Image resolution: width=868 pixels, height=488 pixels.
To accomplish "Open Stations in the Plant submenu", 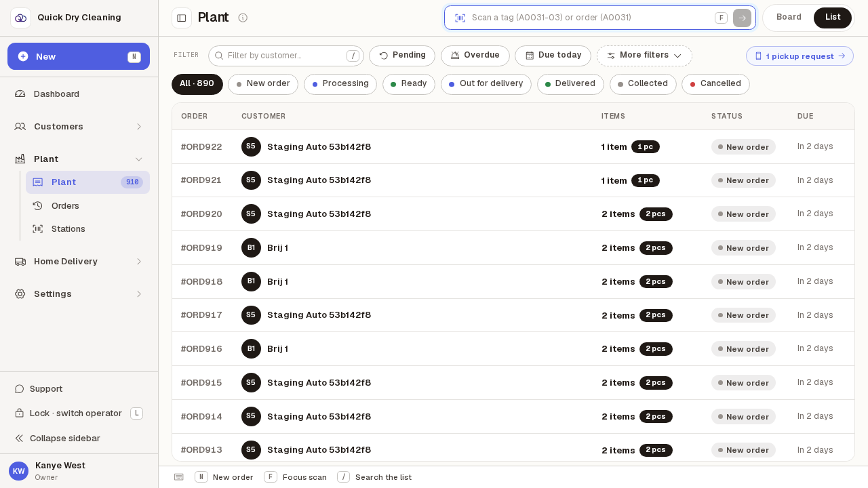I will point(87,229).
